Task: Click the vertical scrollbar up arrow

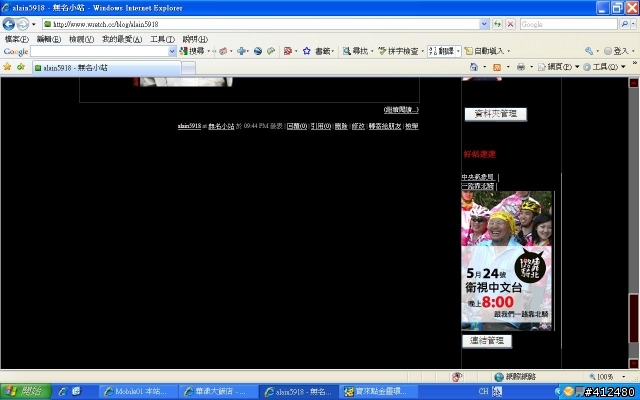Action: pos(633,82)
